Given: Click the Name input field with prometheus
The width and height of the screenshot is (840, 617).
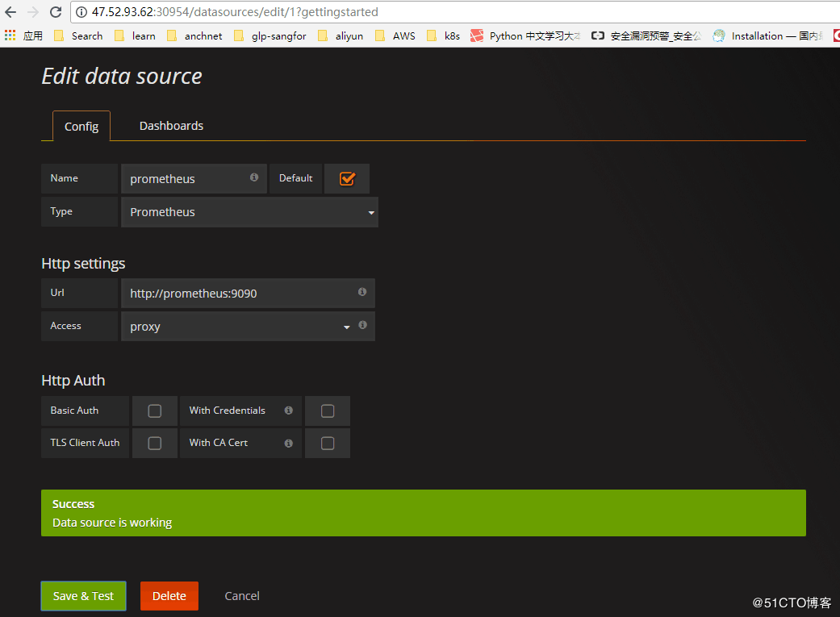Looking at the screenshot, I should click(194, 179).
